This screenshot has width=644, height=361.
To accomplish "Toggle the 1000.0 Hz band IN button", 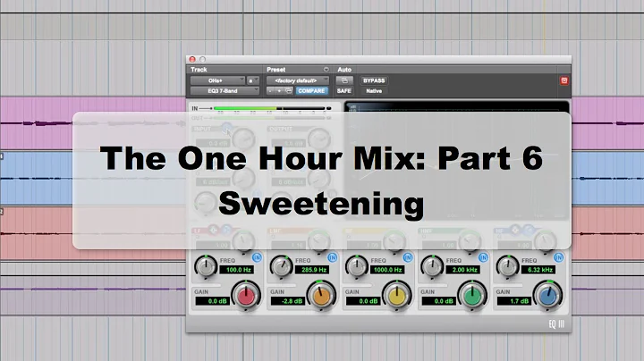I will point(408,257).
